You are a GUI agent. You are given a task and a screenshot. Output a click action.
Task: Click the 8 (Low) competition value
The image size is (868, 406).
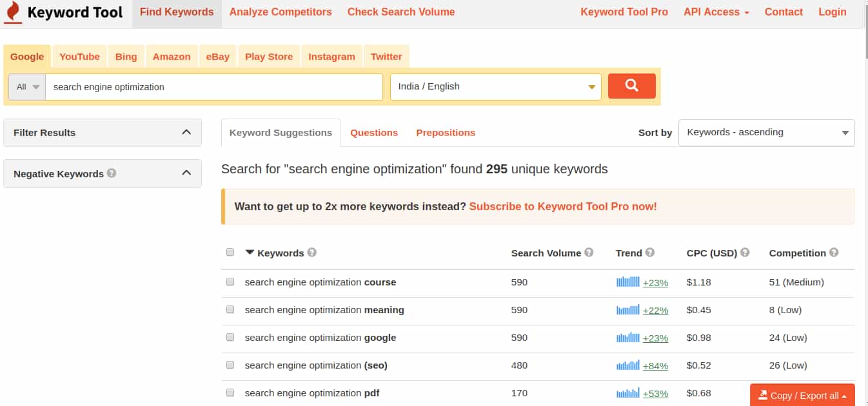click(x=785, y=309)
